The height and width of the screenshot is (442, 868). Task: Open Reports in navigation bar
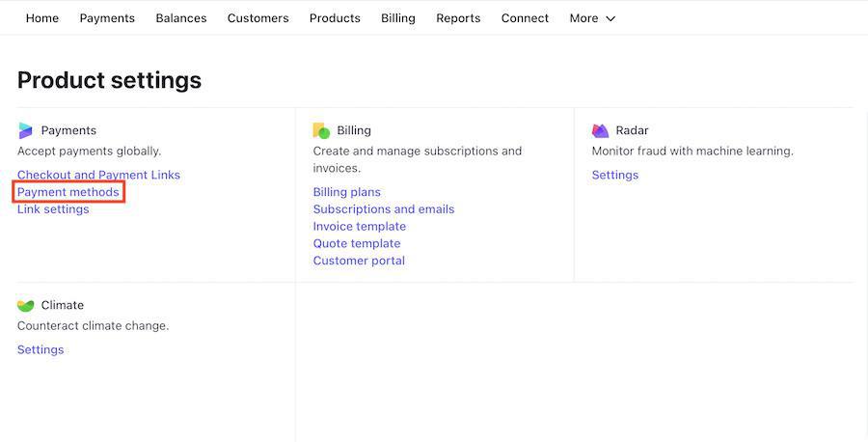coord(458,18)
